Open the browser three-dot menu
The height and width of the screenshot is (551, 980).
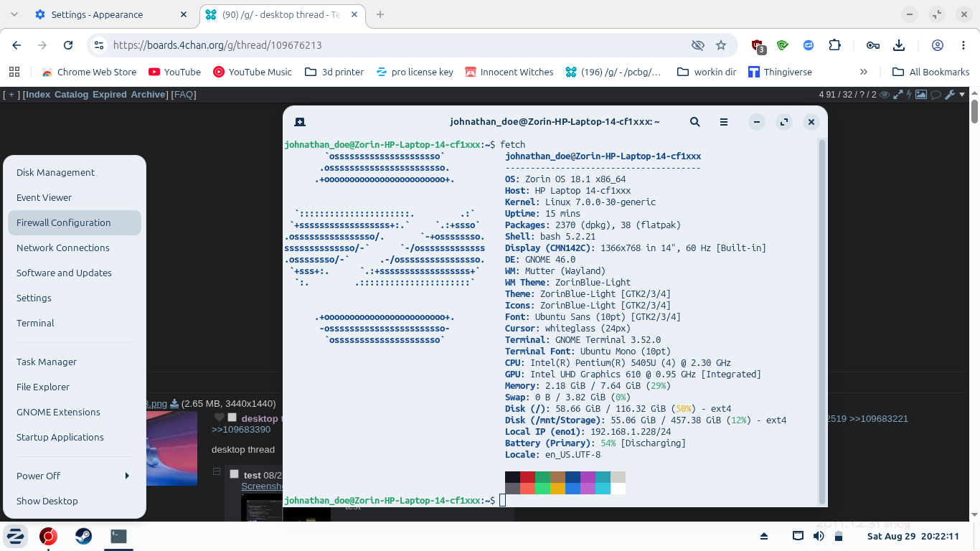(x=963, y=45)
